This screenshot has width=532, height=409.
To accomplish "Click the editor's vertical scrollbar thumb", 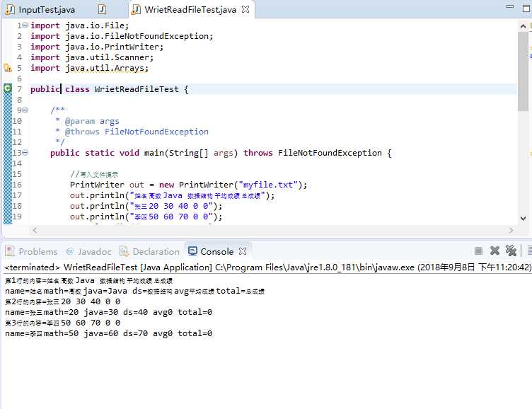I will coord(524,71).
